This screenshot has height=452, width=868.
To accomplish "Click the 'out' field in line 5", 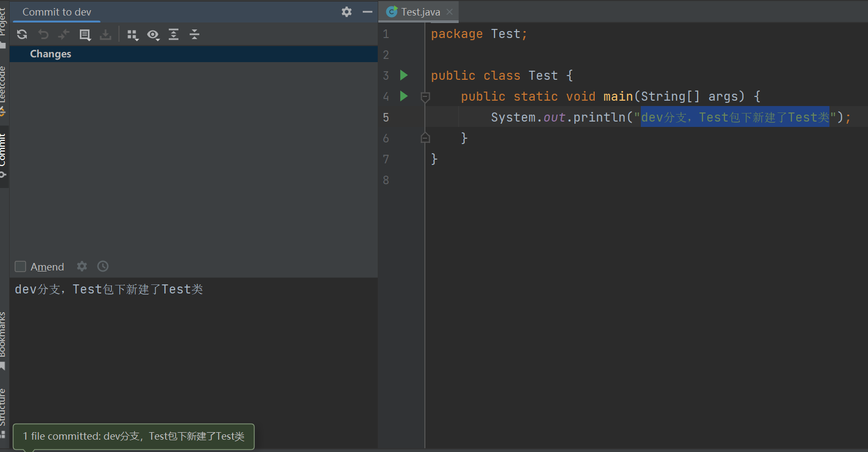I will tap(554, 117).
